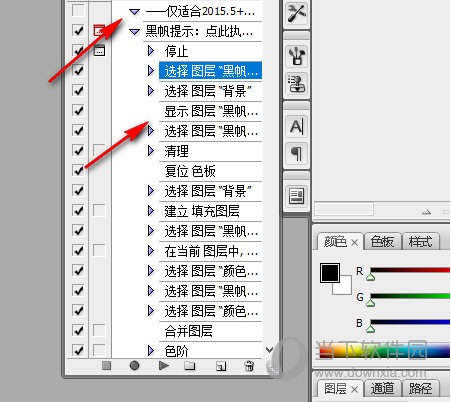Expand the 色阶 step details
Image resolution: width=451 pixels, height=402 pixels.
tap(151, 350)
